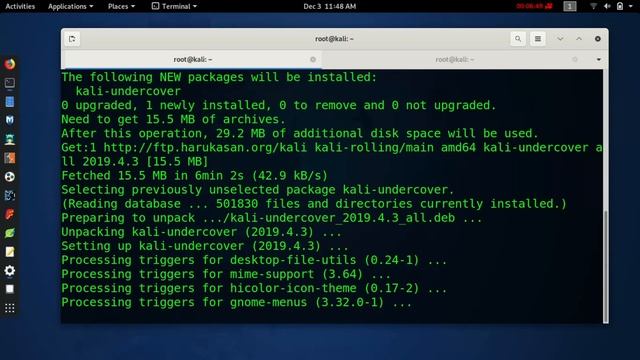Open Firefox from the dock
640x360 pixels.
tap(10, 64)
